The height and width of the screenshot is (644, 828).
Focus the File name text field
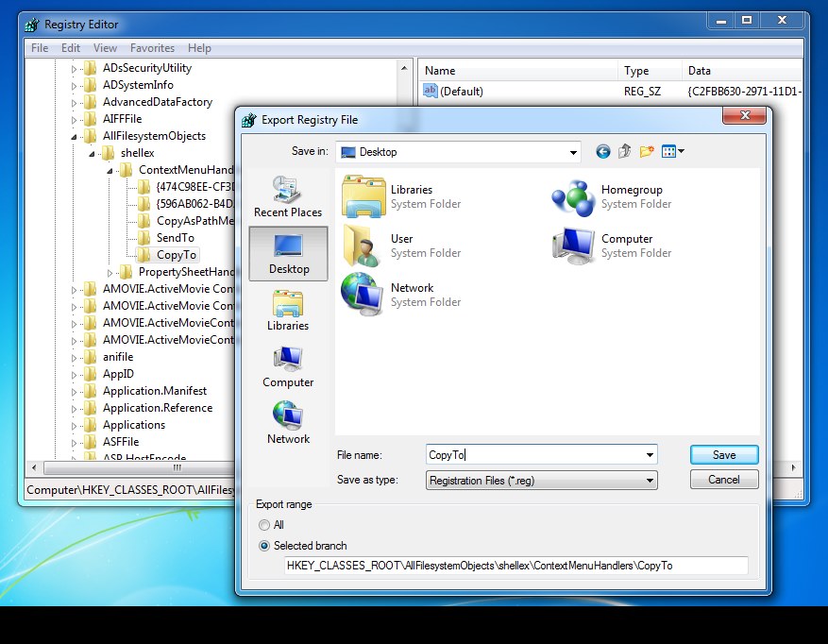pyautogui.click(x=535, y=455)
